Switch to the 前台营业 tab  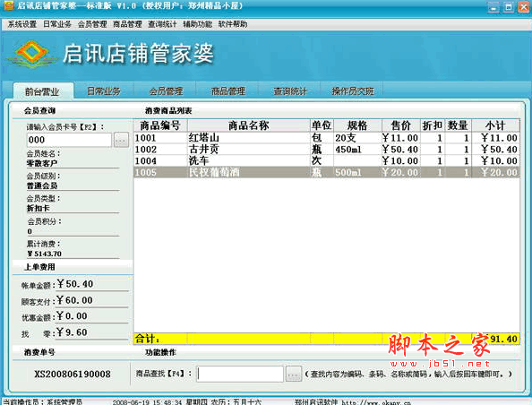coord(43,91)
